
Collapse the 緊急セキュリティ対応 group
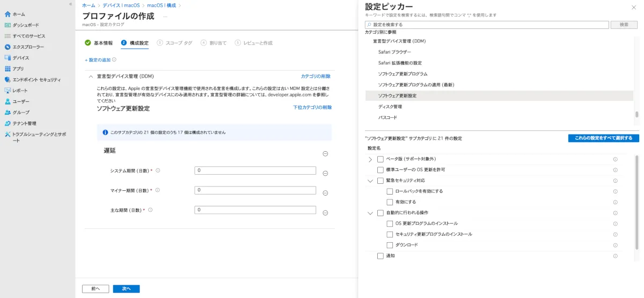[370, 181]
